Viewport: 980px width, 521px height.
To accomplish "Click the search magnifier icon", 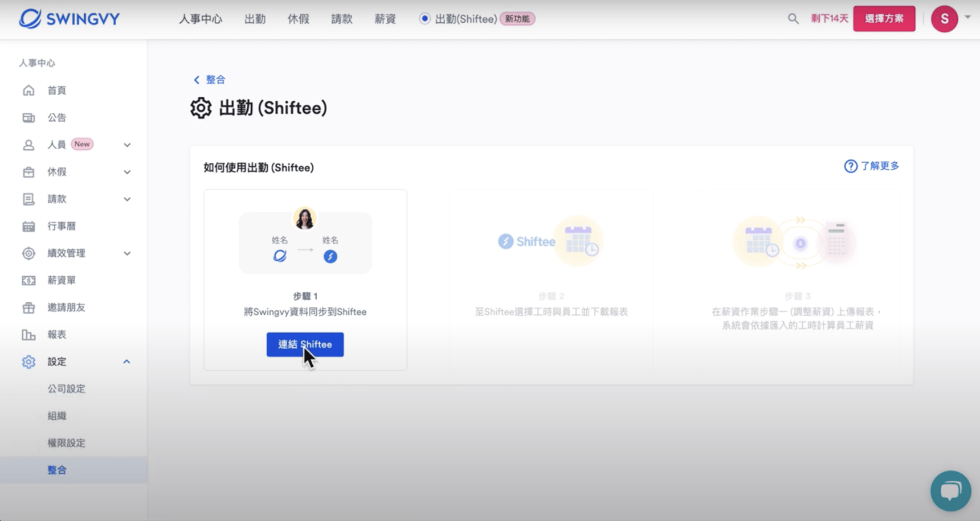I will [793, 19].
